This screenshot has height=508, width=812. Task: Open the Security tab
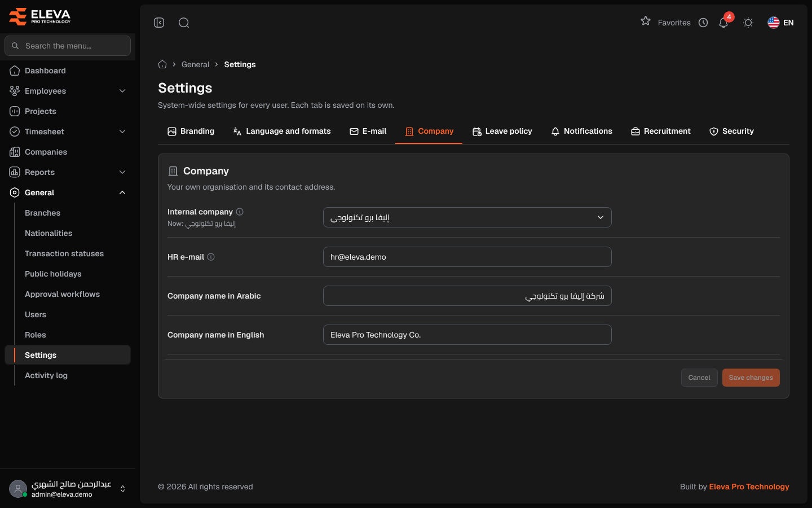click(731, 132)
